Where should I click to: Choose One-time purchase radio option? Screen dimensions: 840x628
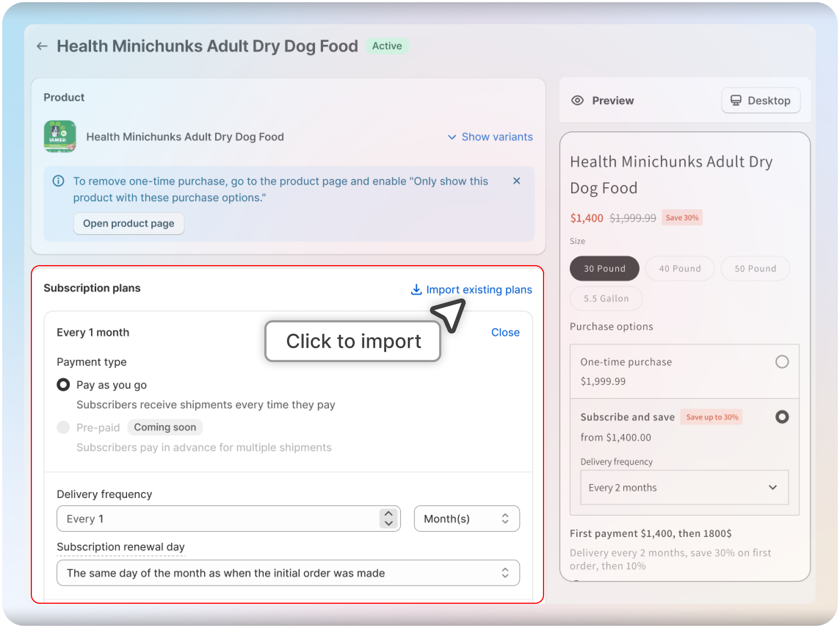[x=782, y=362]
